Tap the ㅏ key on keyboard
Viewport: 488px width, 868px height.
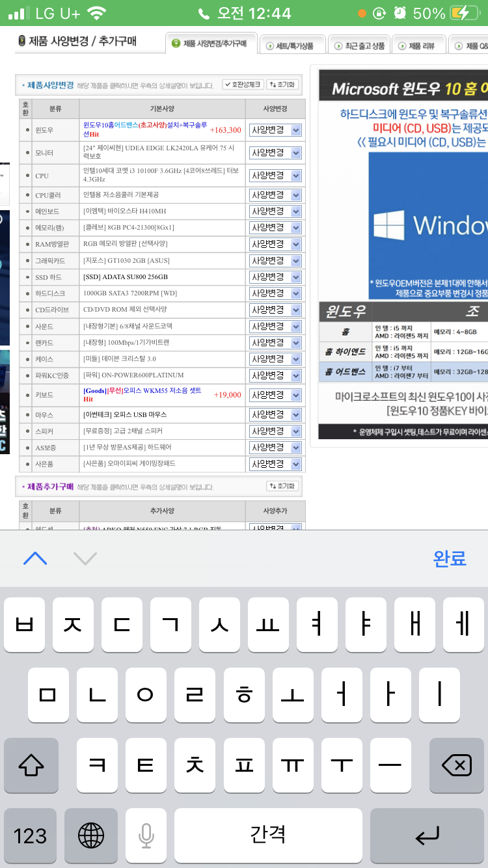(x=390, y=695)
